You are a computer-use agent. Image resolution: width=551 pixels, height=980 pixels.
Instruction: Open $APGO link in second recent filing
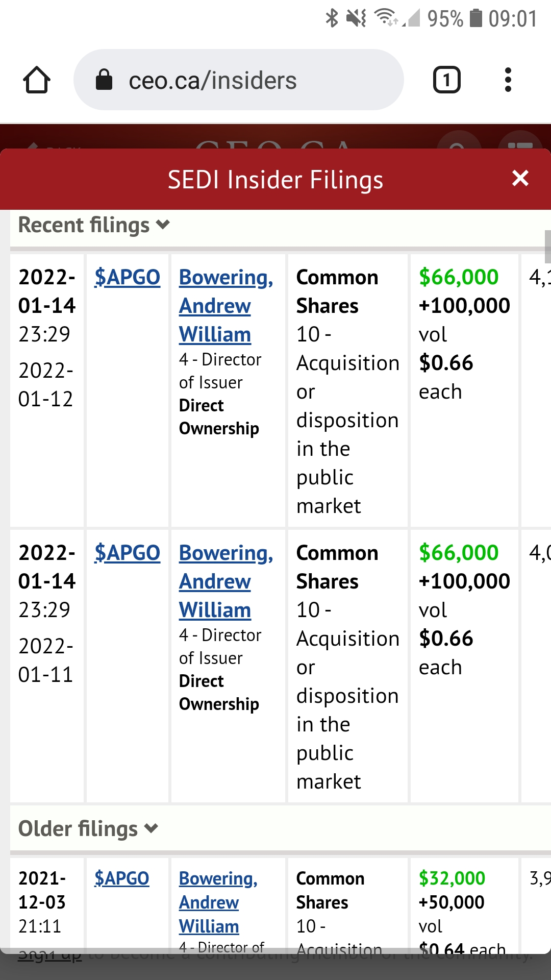[x=127, y=553]
